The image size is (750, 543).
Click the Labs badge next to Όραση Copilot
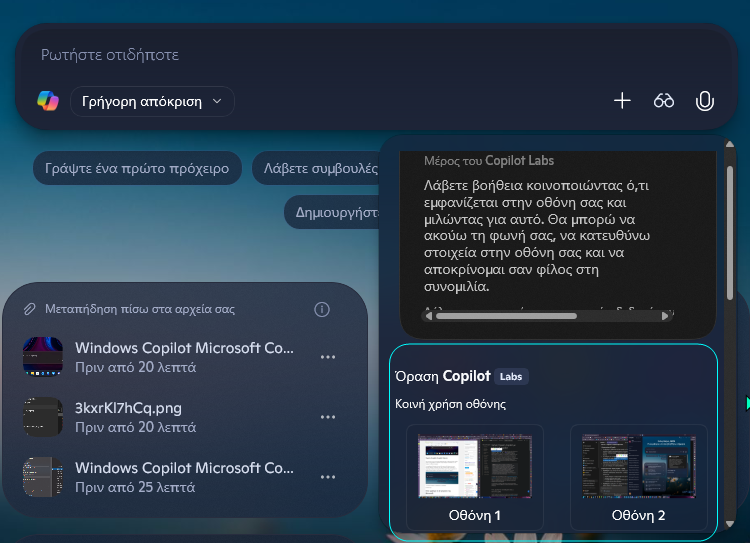(x=511, y=377)
